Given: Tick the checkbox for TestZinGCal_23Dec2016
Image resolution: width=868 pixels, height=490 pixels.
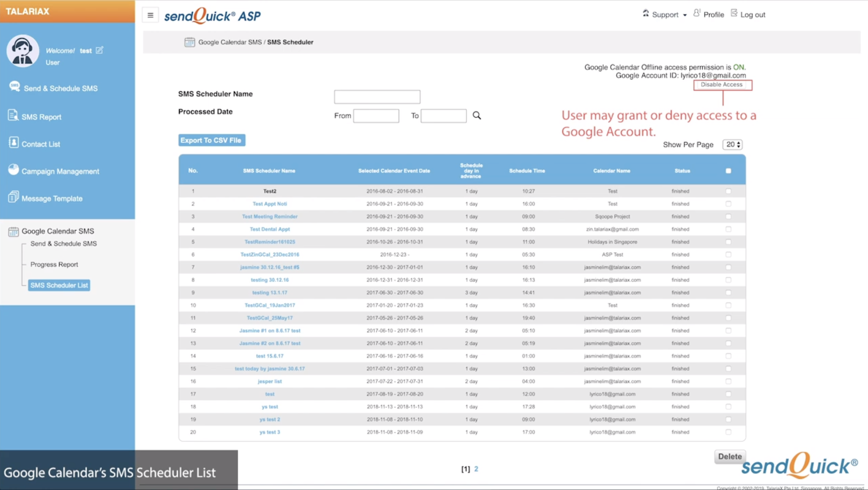Looking at the screenshot, I should point(728,255).
